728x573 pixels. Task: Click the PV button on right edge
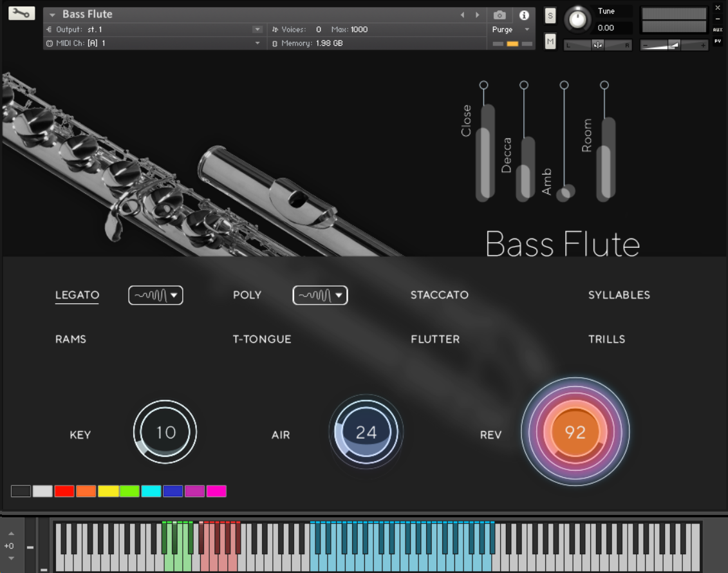click(718, 41)
